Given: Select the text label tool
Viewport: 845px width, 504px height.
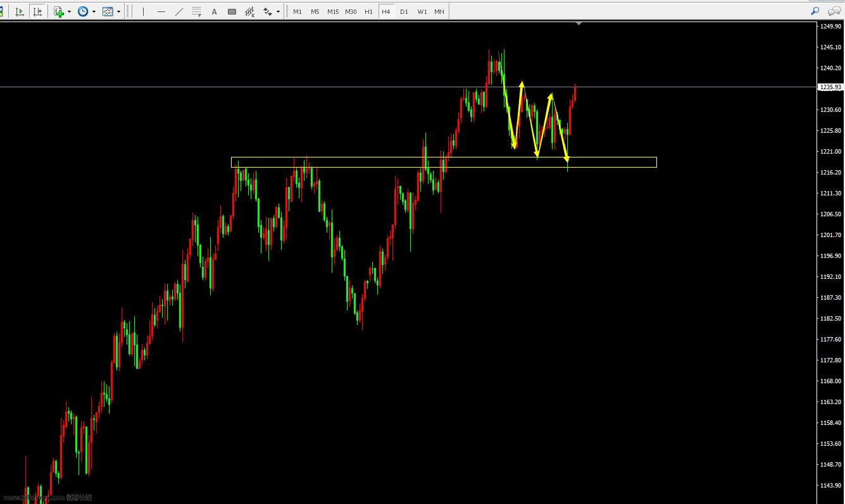Looking at the screenshot, I should click(215, 11).
